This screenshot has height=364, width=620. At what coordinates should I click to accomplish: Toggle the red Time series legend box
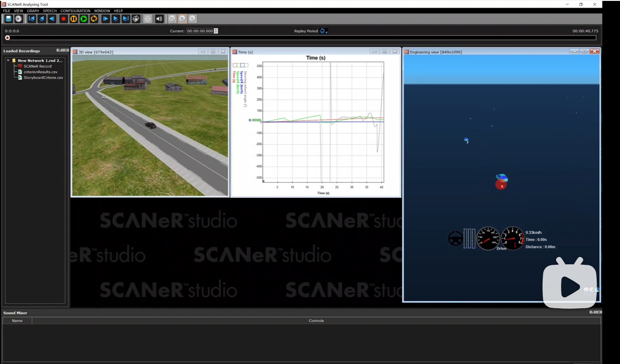click(x=235, y=65)
